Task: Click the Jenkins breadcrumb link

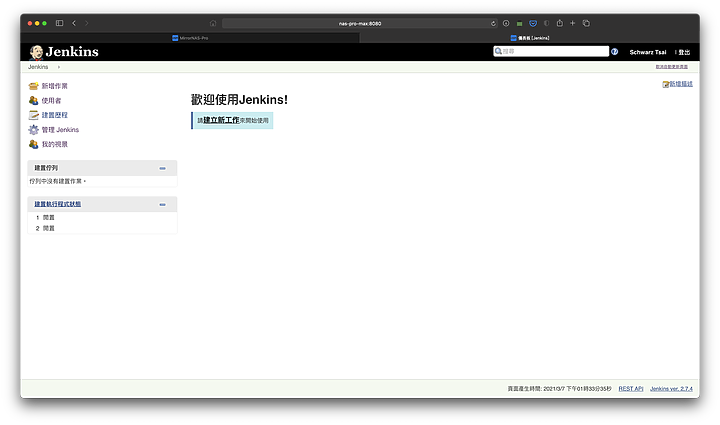Action: [38, 67]
